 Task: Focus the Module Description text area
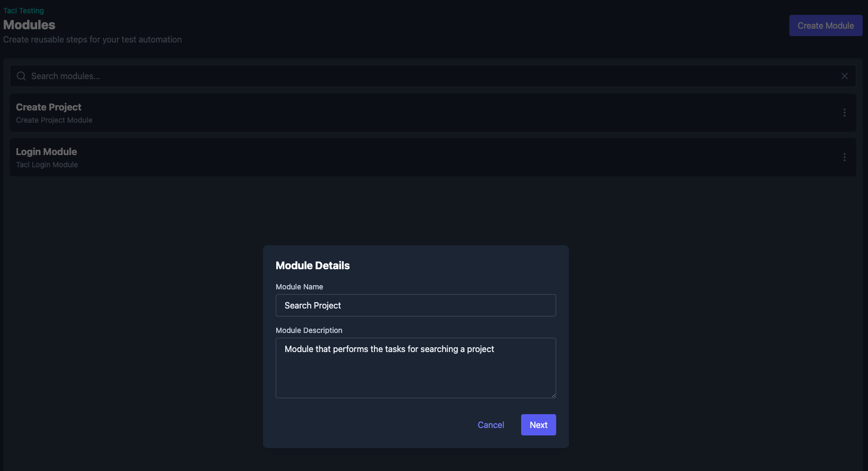(415, 368)
